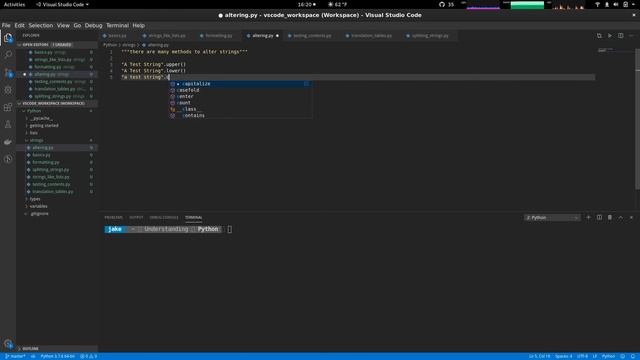Expand the __pycache__ folder
Image resolution: width=640 pixels, height=360 pixels.
57,118
